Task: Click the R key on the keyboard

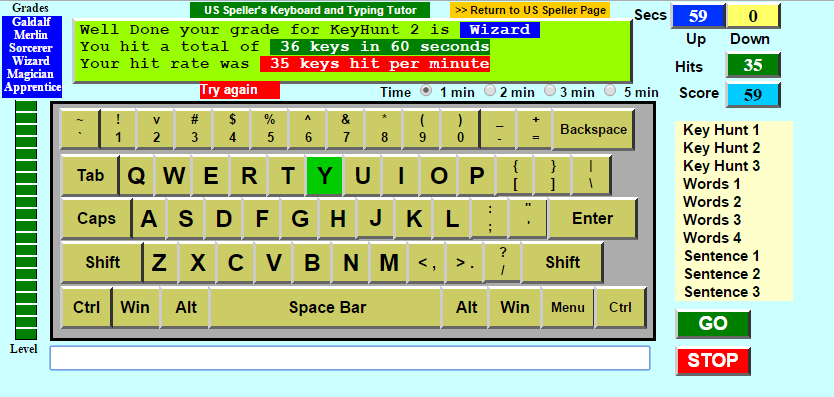Action: tap(249, 175)
